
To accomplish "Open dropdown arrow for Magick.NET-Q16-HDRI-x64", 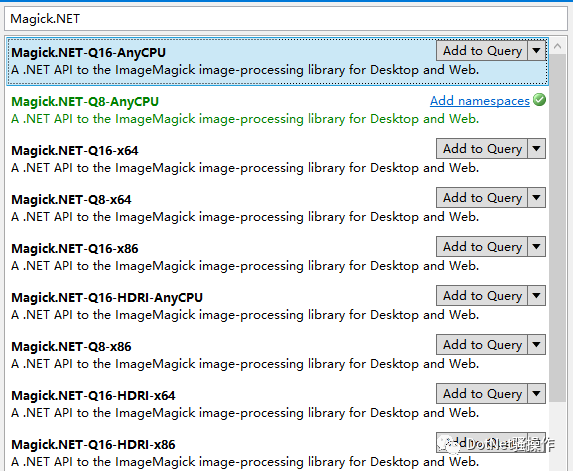I will (x=536, y=394).
